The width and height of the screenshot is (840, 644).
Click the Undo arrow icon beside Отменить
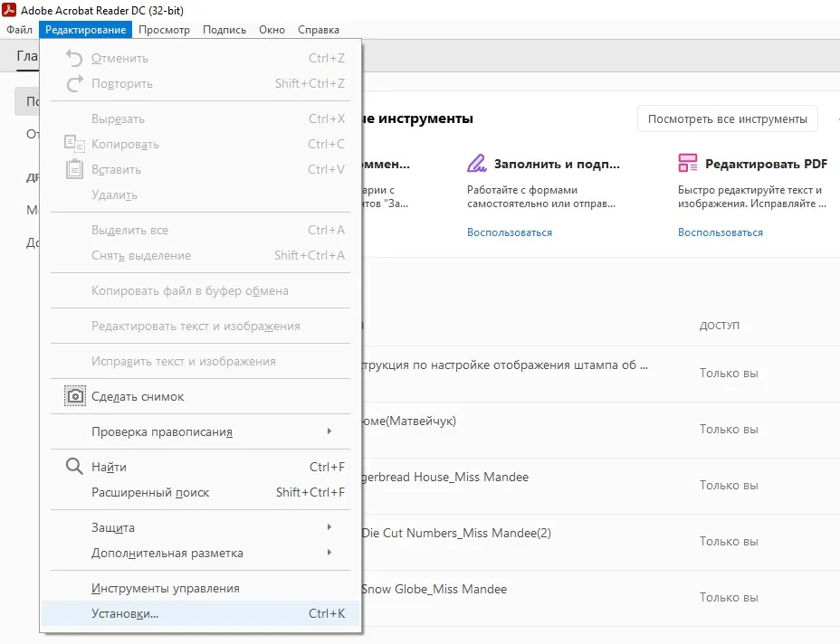[x=74, y=58]
